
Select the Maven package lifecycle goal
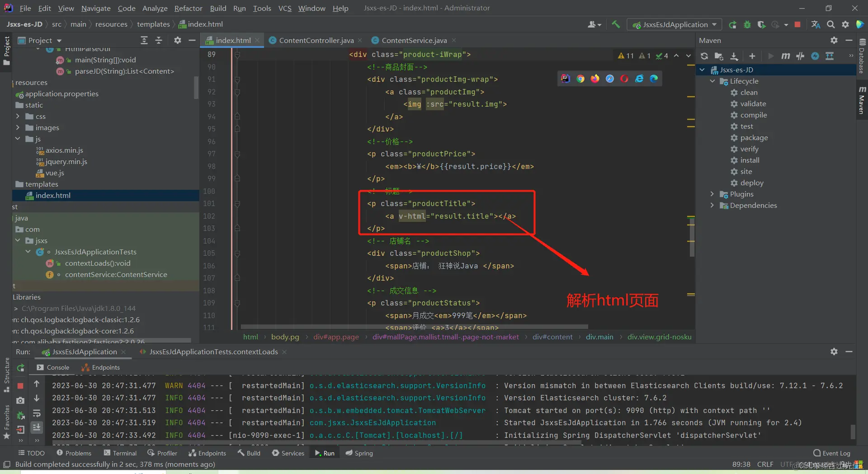pyautogui.click(x=754, y=137)
